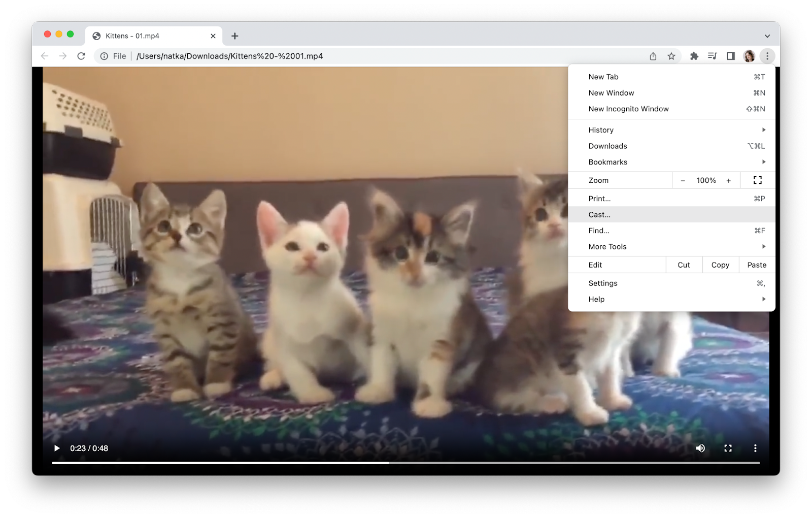Select Print... in the menu

(x=671, y=199)
